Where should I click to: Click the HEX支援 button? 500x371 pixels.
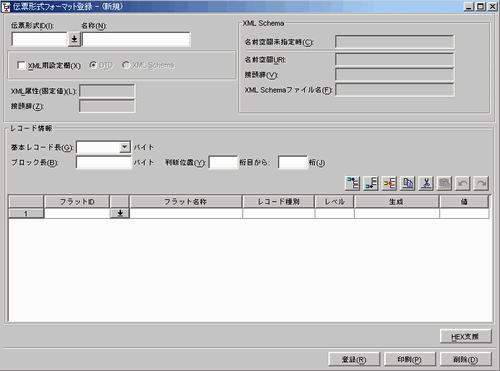click(x=466, y=336)
